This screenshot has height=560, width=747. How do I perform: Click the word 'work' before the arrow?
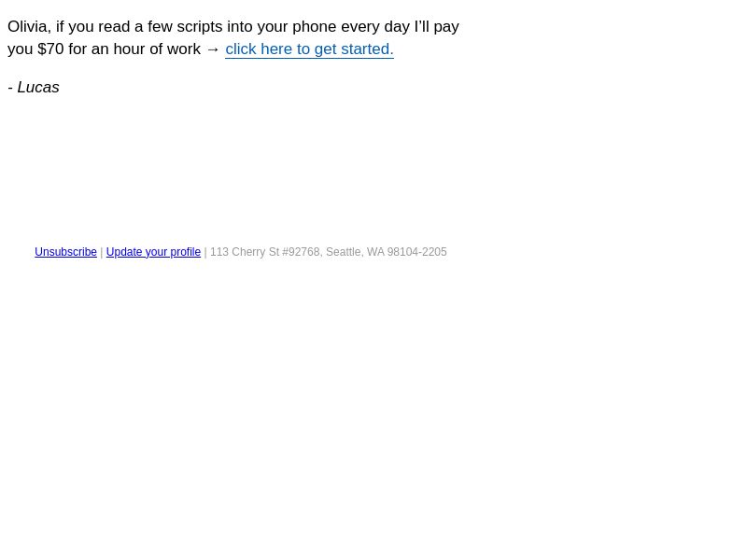pos(184,49)
